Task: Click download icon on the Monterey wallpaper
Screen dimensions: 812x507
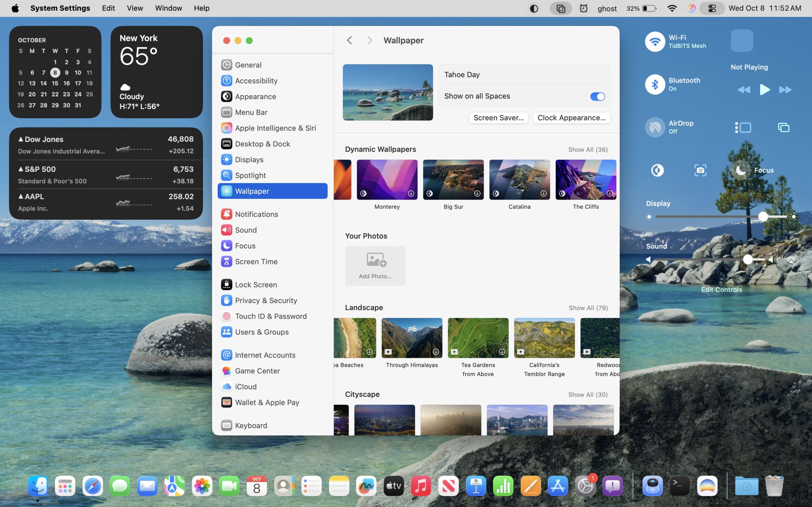Action: 411,194
